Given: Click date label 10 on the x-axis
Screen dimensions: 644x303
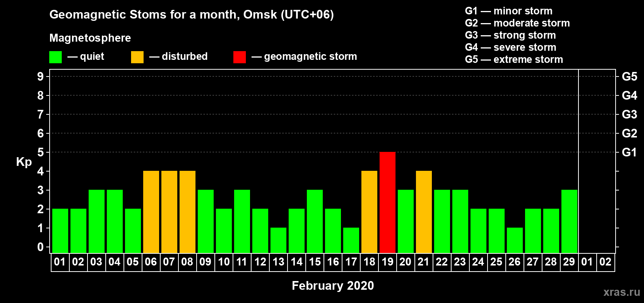Looking at the screenshot, I should point(224,262).
